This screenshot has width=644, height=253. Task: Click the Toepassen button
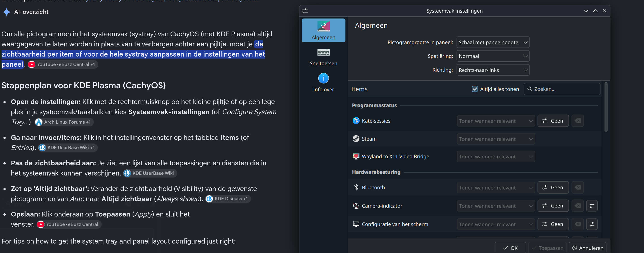point(547,248)
